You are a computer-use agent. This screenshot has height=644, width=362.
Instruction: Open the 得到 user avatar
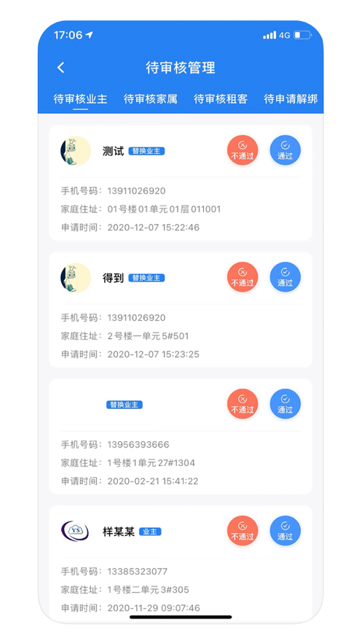76,278
